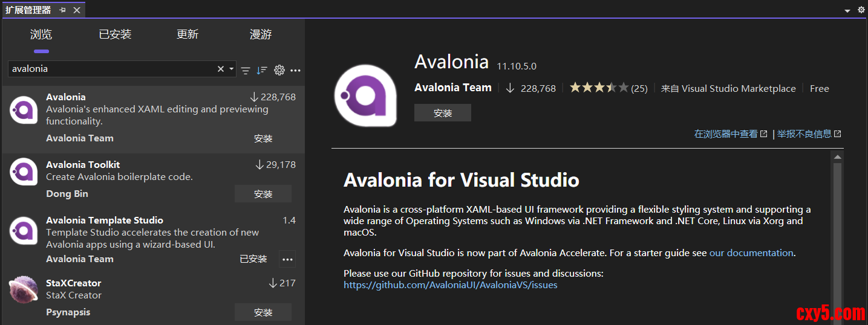
Task: Click the 举报不良信息 link
Action: pos(809,134)
